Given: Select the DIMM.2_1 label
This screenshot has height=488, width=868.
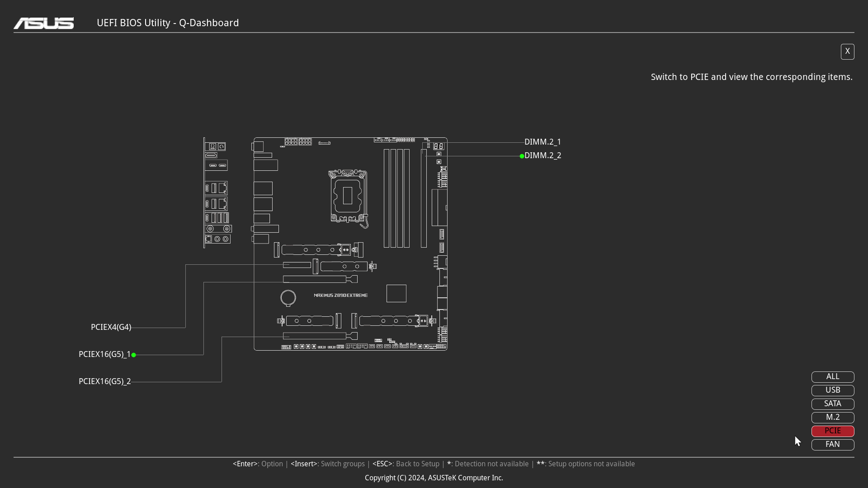Looking at the screenshot, I should pos(542,142).
